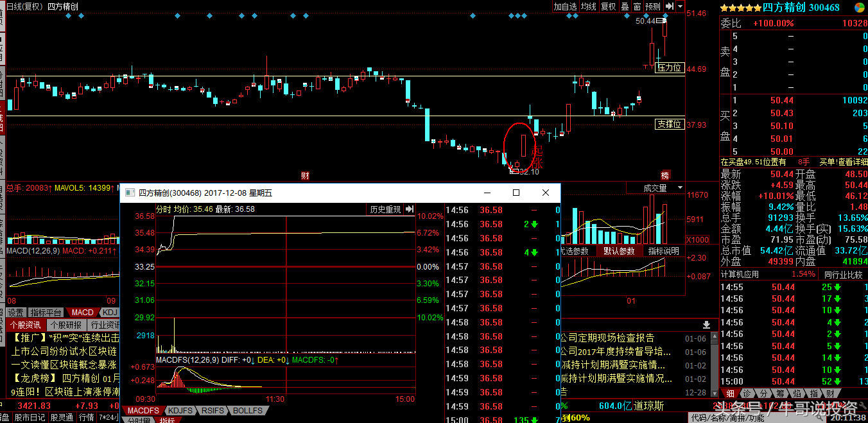Click the arrow icon next to 历史重现

point(410,209)
